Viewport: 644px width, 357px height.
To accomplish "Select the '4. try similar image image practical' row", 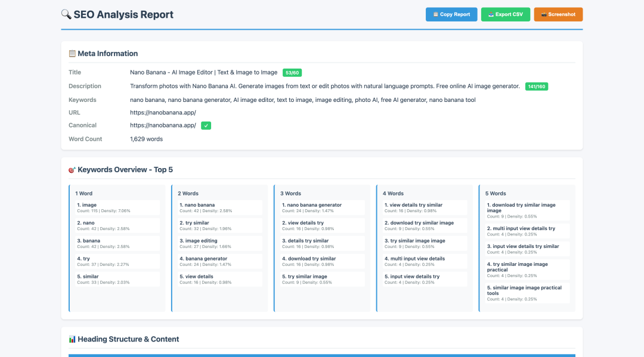I will pyautogui.click(x=527, y=269).
